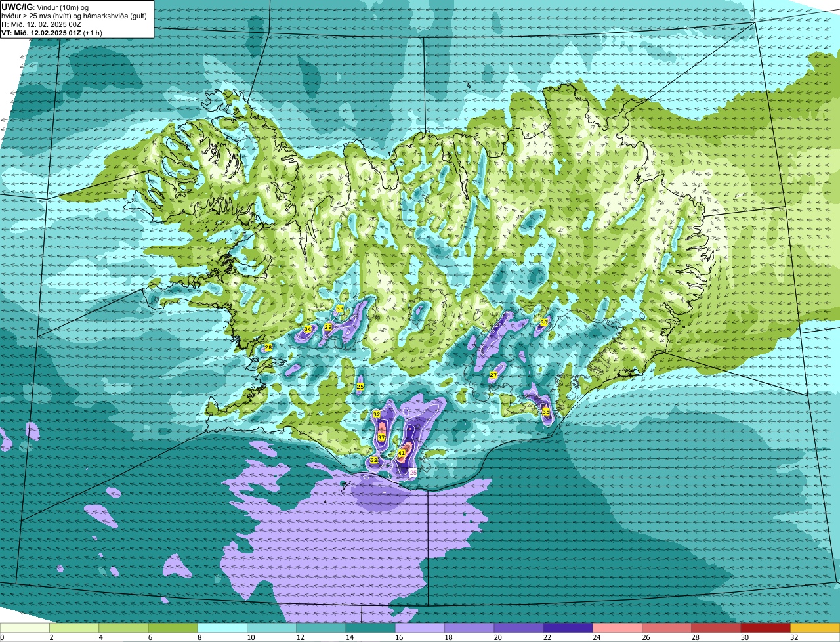Click the legend scale tick label '2'
This screenshot has width=840, height=642.
pyautogui.click(x=50, y=637)
